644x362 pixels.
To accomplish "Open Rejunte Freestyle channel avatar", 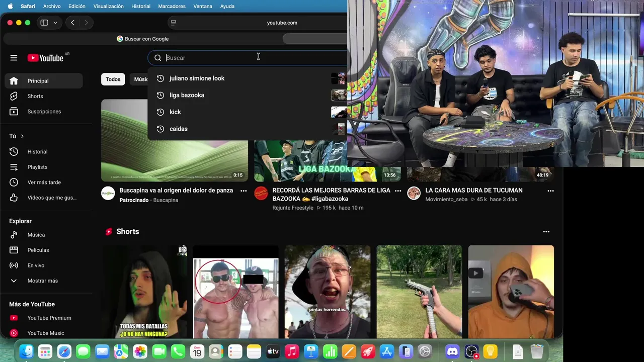I will click(261, 193).
